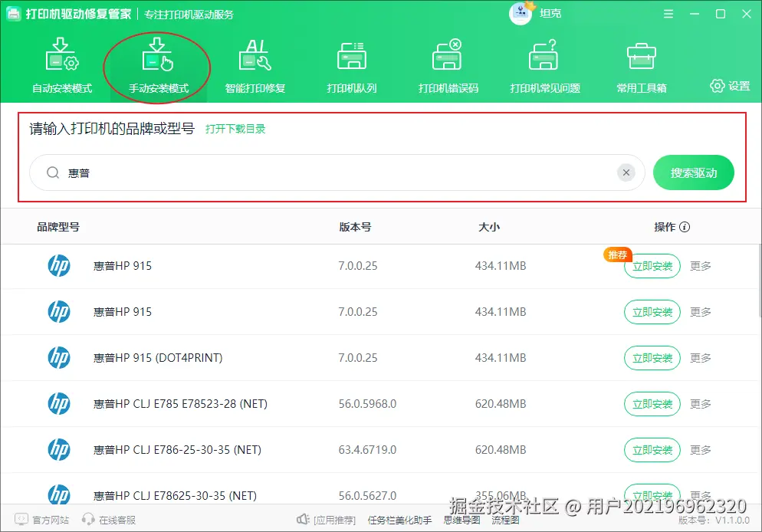Select the 惠普HP CLJ E78625-30-35 (NET) name
Screen dimensions: 762x532
[x=175, y=495]
